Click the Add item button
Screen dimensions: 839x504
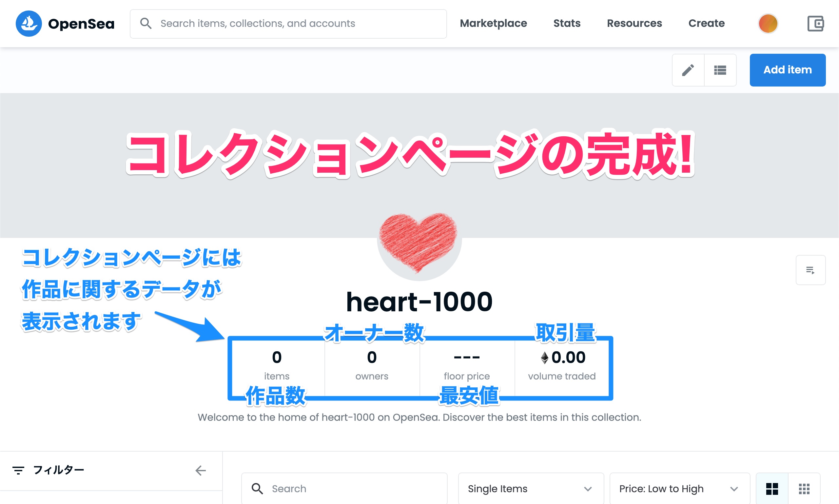click(787, 70)
